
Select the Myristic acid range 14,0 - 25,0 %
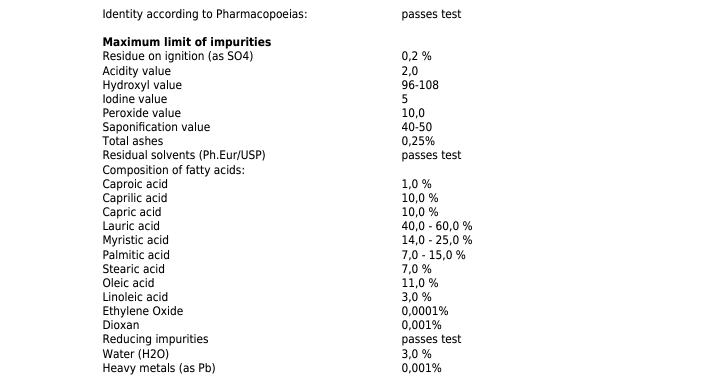click(x=437, y=240)
